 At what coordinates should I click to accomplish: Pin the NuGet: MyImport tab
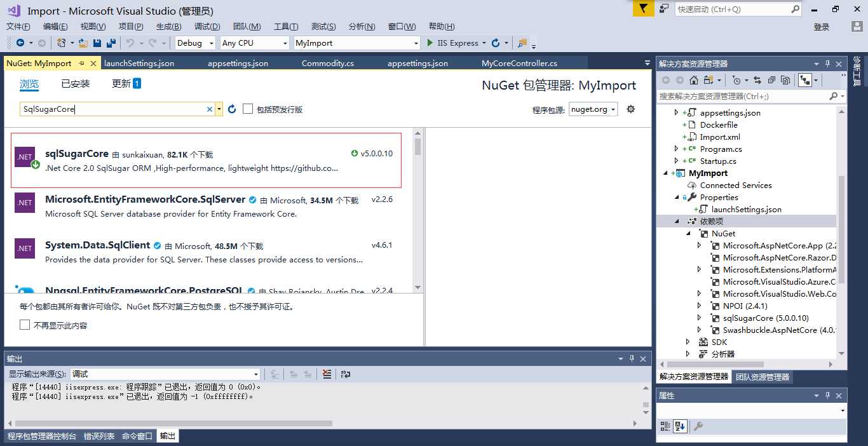[82, 64]
